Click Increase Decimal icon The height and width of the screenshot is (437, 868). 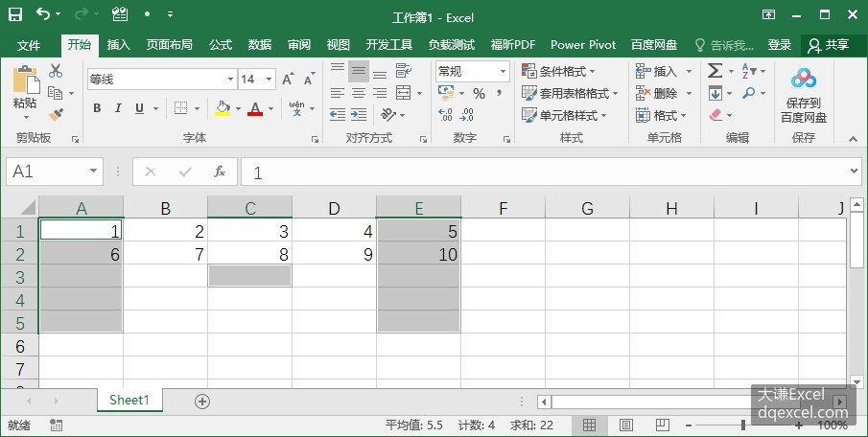click(x=446, y=114)
